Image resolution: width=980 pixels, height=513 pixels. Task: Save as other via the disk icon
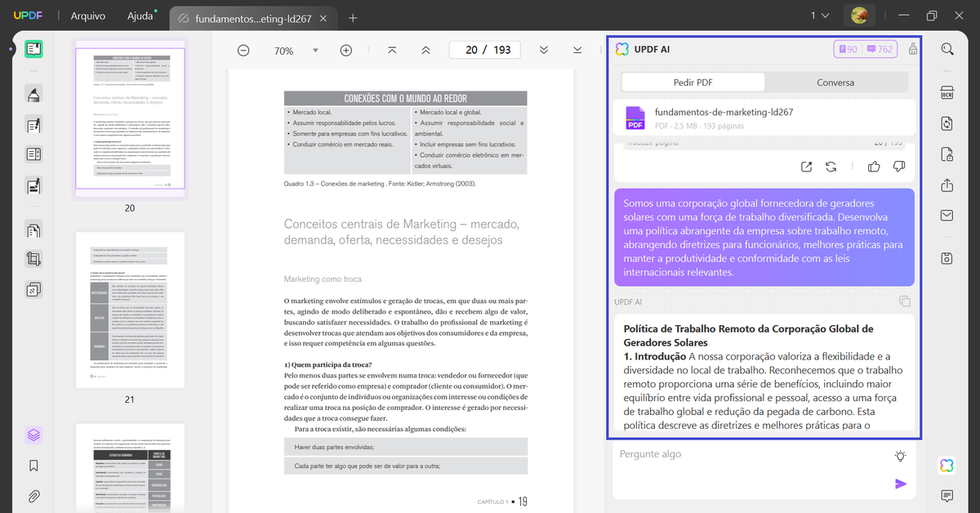point(947,258)
